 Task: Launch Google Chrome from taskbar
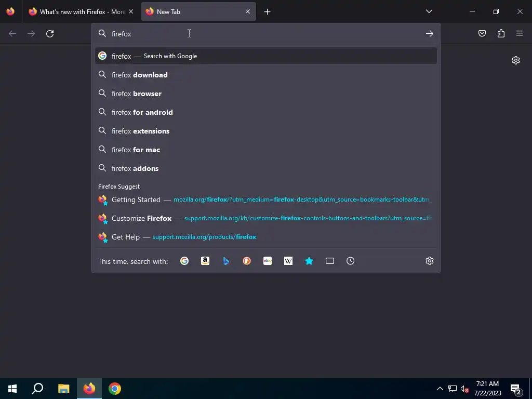[x=115, y=389]
